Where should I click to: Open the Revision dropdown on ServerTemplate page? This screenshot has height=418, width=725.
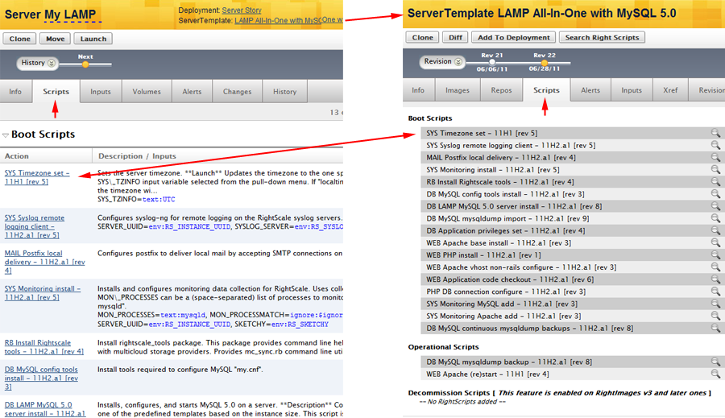coord(442,61)
